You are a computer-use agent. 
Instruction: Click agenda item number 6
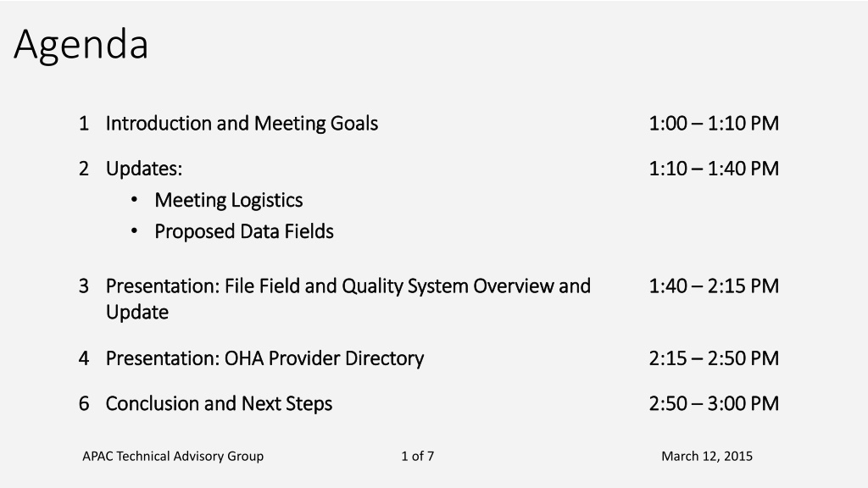point(84,404)
